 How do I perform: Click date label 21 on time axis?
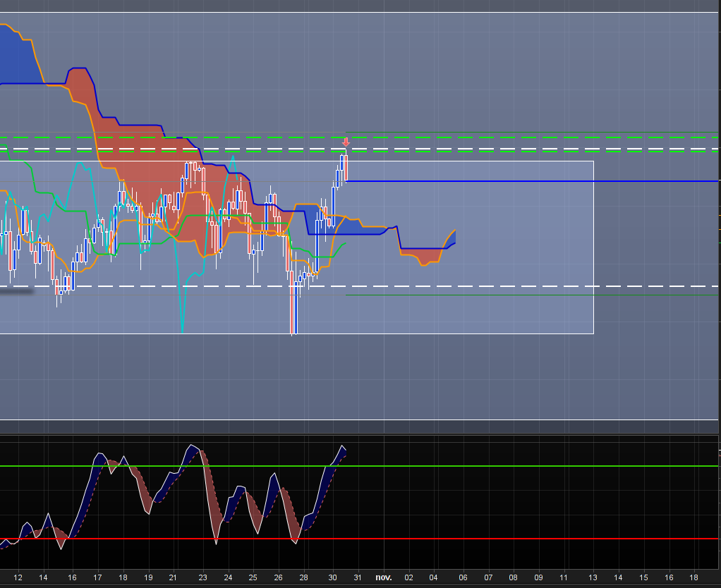(x=173, y=577)
